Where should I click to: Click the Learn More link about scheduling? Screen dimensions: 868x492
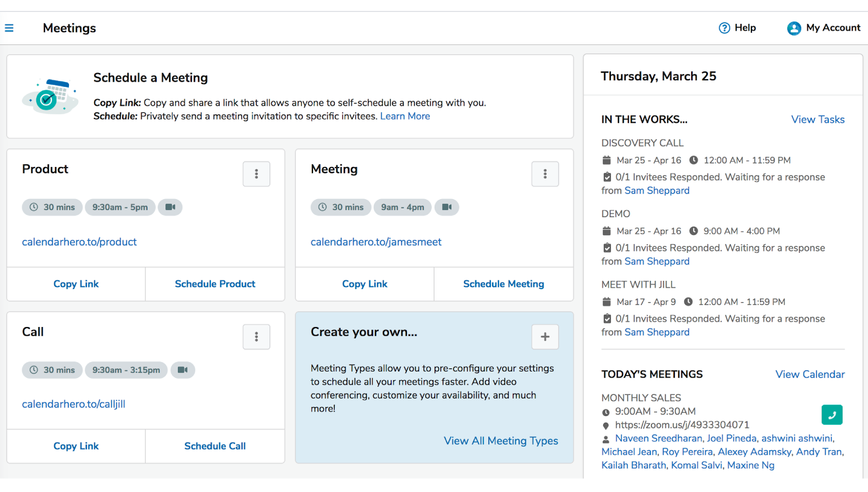pos(405,116)
